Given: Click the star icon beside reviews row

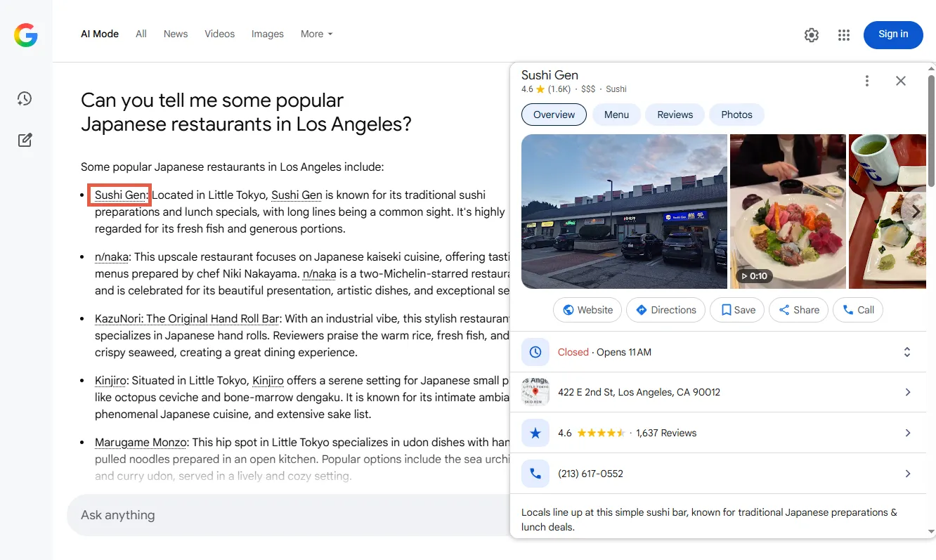Looking at the screenshot, I should point(535,433).
